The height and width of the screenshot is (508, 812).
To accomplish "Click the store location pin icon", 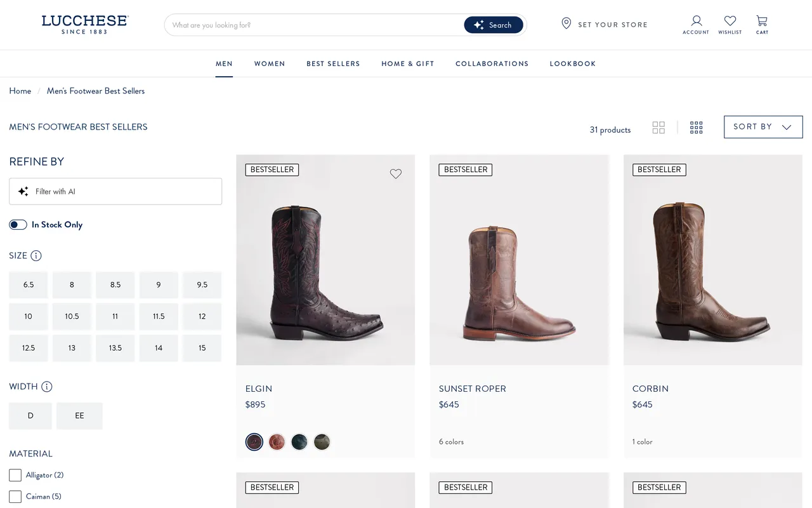I will [x=566, y=23].
